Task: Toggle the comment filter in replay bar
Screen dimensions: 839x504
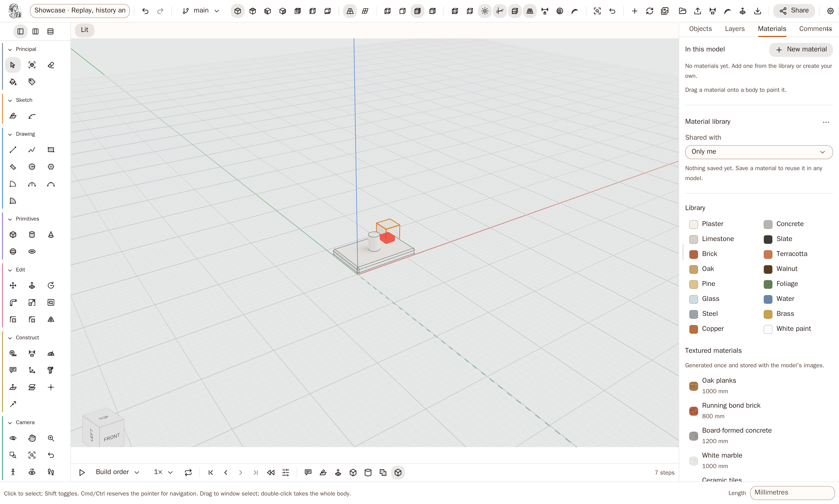Action: pyautogui.click(x=308, y=472)
